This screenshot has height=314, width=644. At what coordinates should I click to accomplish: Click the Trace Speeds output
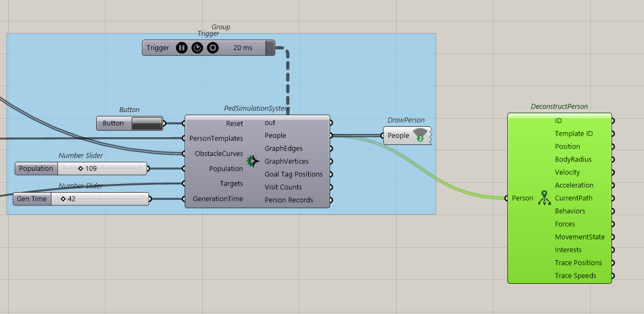click(575, 276)
